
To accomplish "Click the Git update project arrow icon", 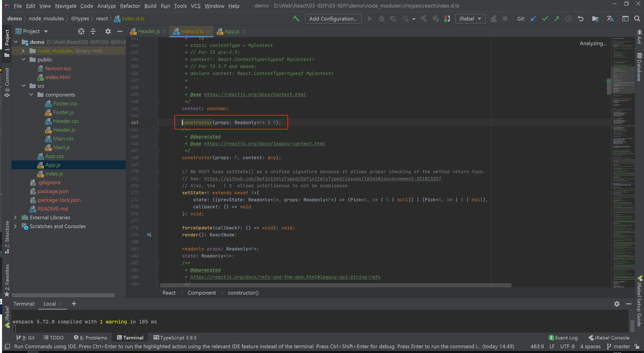I will [x=533, y=19].
